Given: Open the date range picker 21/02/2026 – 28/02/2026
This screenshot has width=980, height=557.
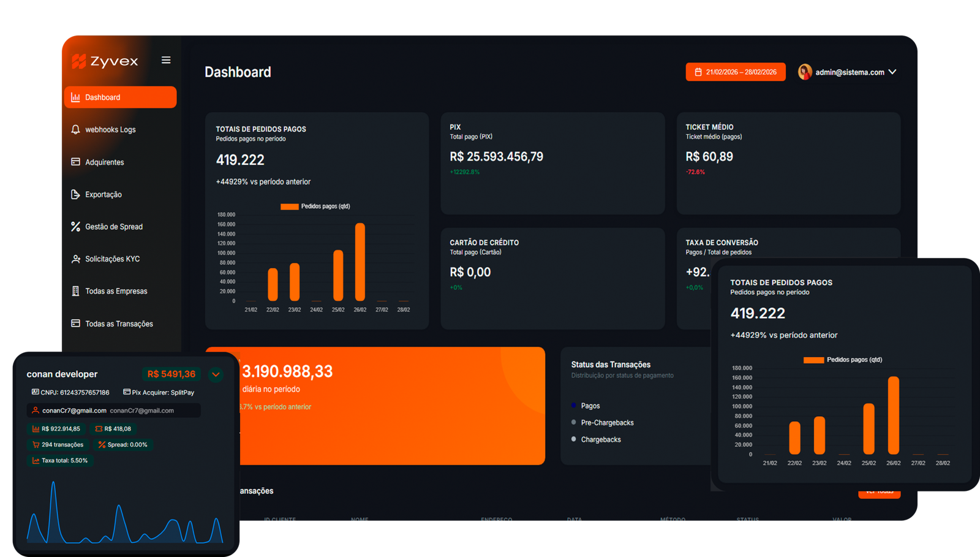Looking at the screenshot, I should pos(735,72).
